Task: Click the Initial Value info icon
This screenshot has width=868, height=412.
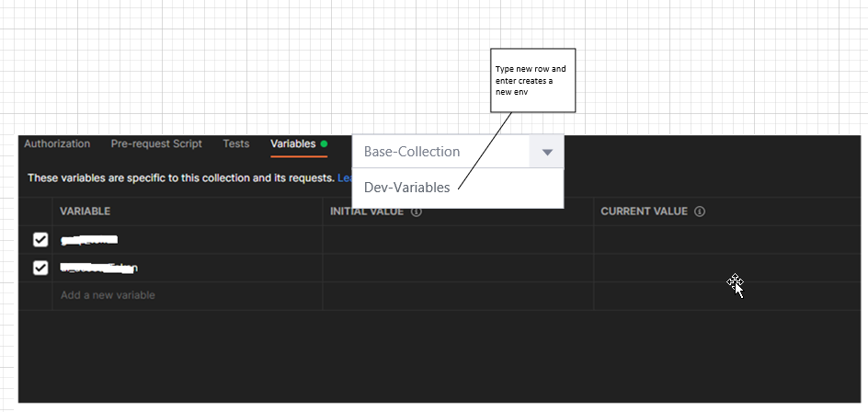Action: click(417, 212)
